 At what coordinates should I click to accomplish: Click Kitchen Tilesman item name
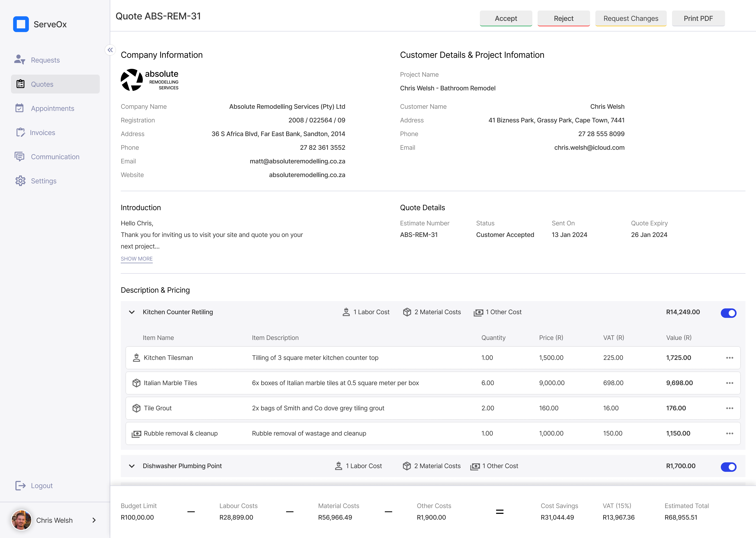pyautogui.click(x=168, y=358)
